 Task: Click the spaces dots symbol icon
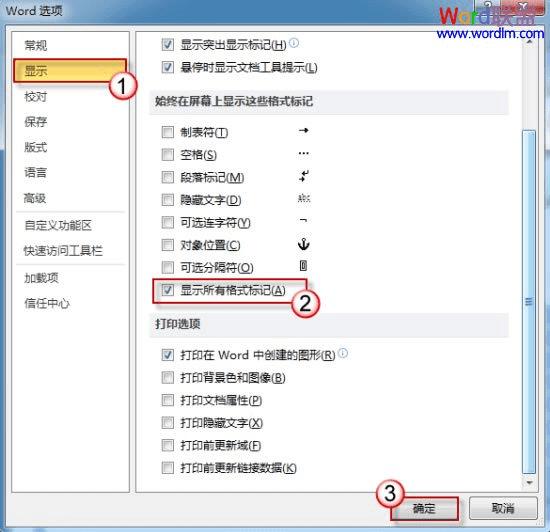(x=304, y=153)
